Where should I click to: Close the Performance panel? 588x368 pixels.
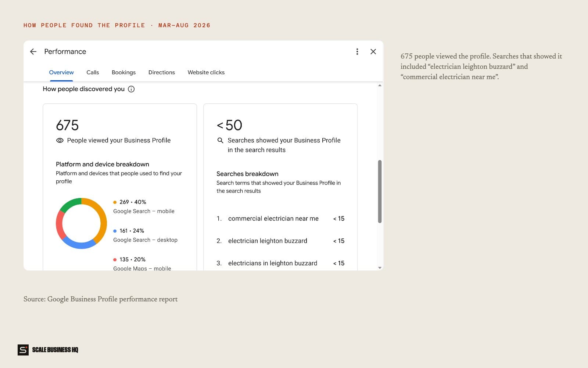[373, 52]
